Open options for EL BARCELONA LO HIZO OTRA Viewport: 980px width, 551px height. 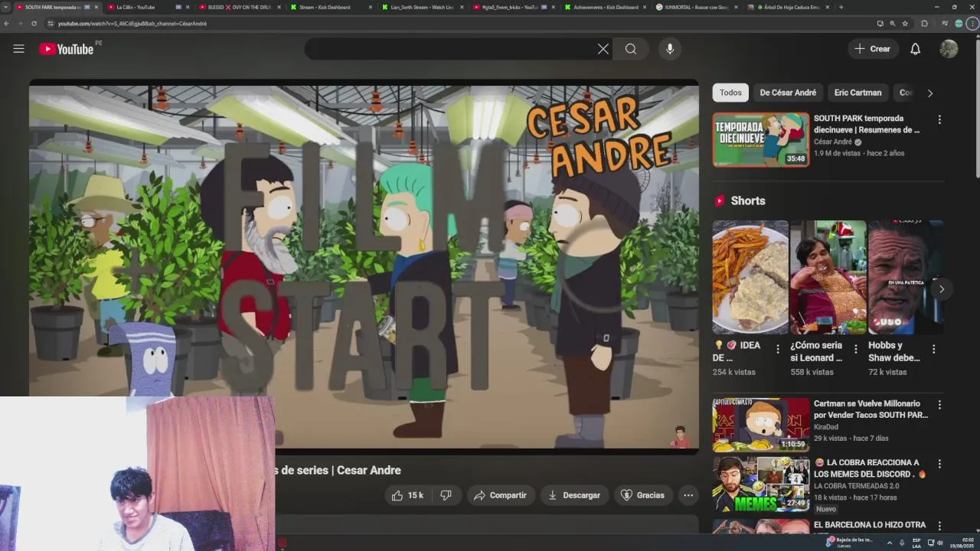pos(939,525)
